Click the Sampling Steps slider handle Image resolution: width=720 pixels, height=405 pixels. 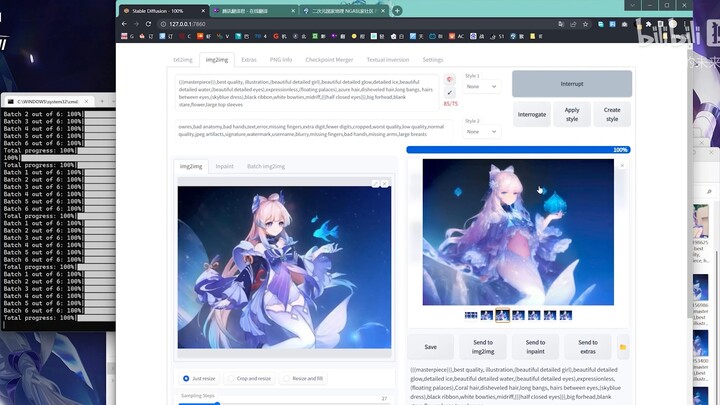coord(217,404)
